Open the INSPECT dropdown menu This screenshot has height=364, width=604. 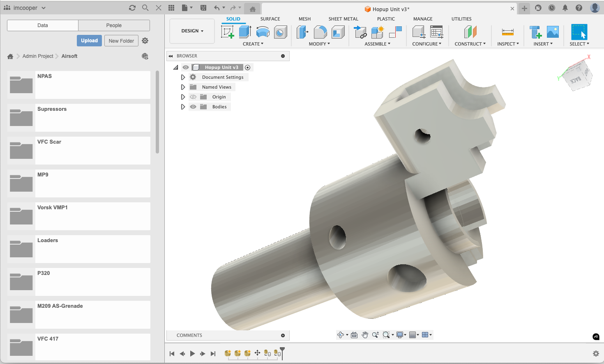(508, 44)
